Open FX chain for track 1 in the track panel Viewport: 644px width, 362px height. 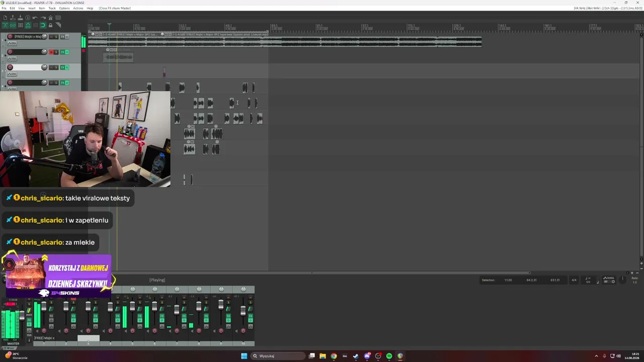(62, 37)
